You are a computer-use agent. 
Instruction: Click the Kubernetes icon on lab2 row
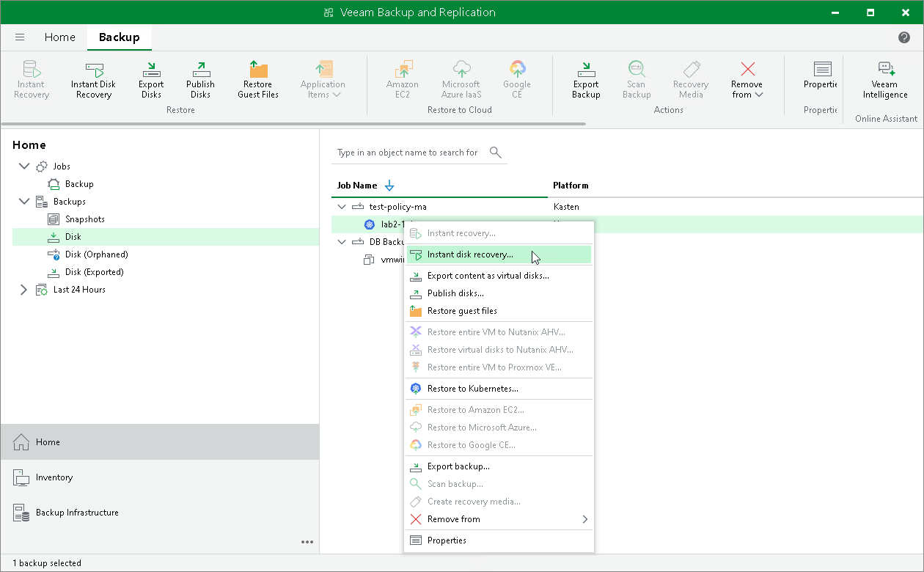(x=370, y=224)
